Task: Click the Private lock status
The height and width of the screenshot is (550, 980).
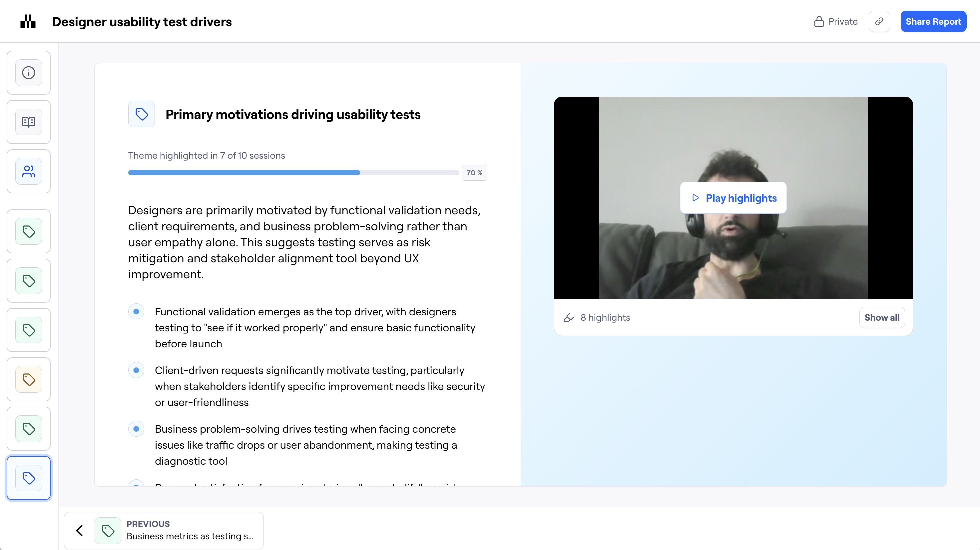Action: click(x=836, y=22)
